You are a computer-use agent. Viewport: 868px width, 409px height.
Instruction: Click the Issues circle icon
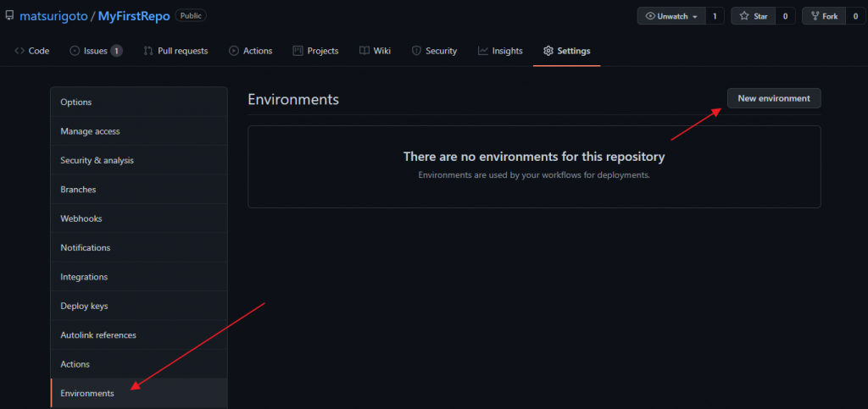pos(75,51)
